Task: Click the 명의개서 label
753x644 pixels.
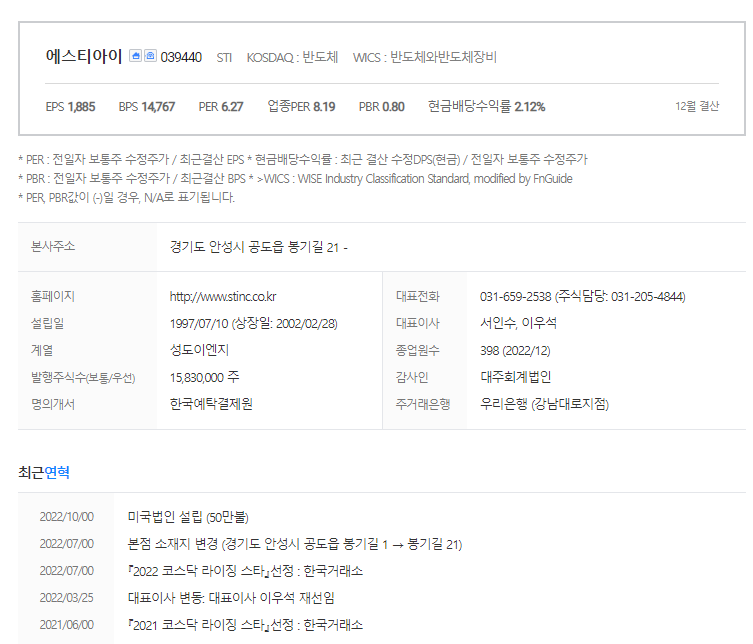Action: coord(53,404)
